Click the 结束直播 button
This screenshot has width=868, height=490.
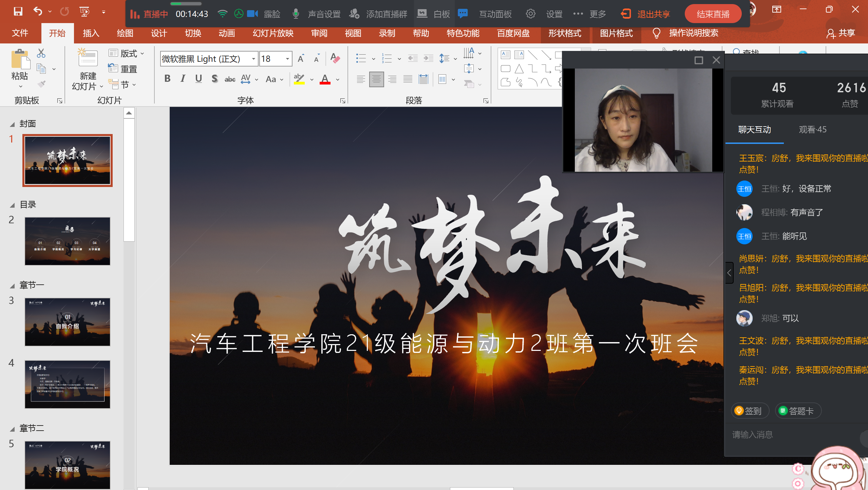pos(713,14)
